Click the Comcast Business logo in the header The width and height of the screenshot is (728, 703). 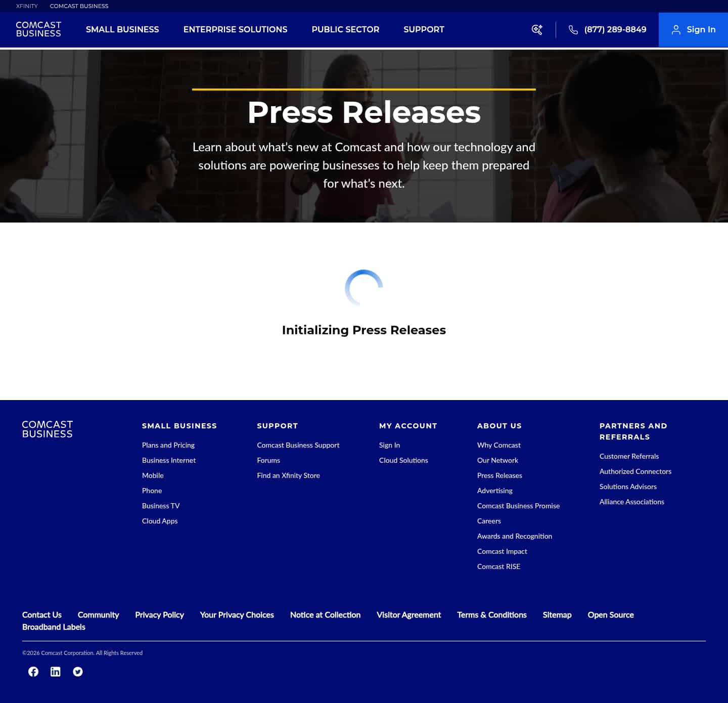pos(38,29)
